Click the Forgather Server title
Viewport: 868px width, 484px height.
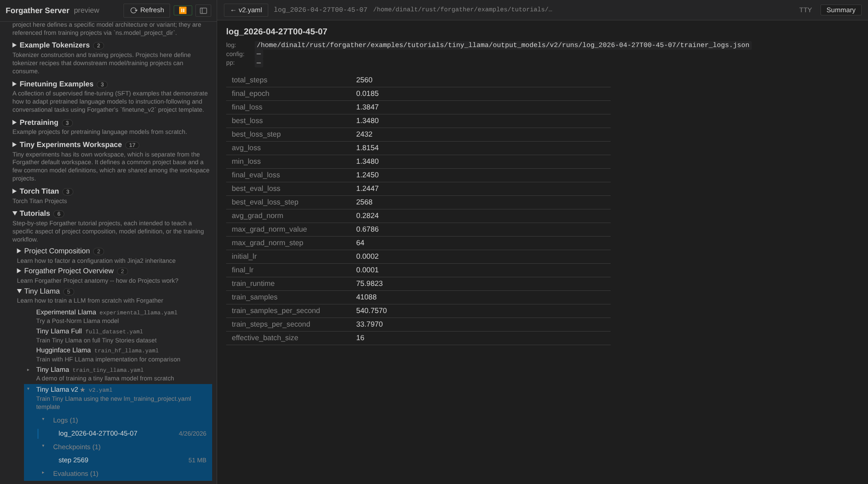[x=38, y=10]
